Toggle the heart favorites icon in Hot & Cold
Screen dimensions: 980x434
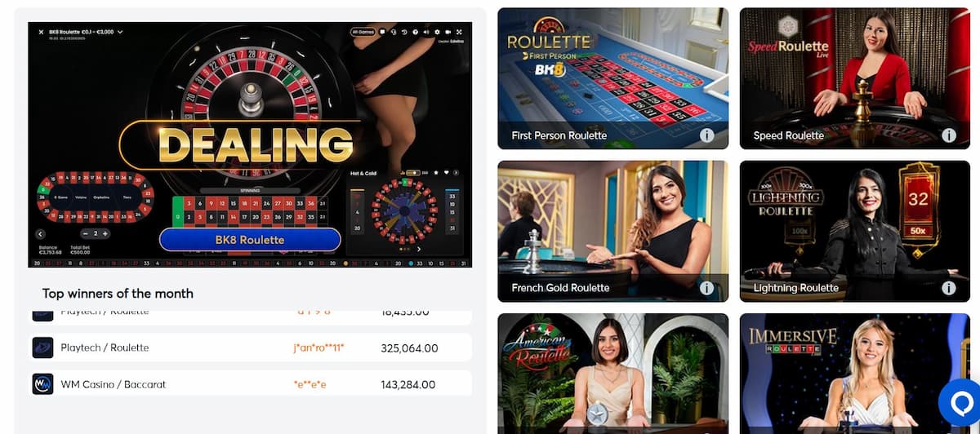tap(447, 173)
